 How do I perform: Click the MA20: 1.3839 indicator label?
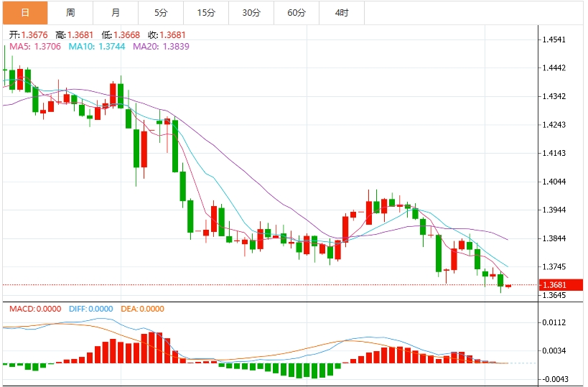(162, 47)
